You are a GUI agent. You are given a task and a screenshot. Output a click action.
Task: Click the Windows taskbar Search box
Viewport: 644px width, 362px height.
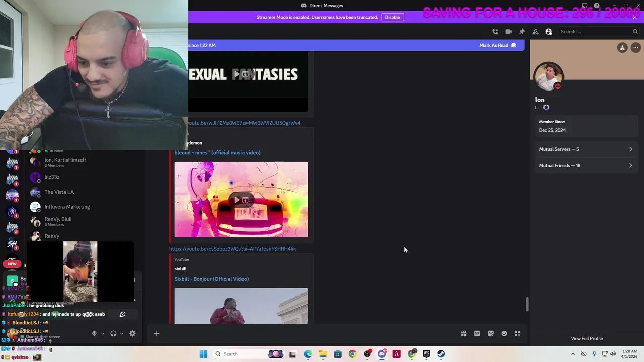pyautogui.click(x=248, y=354)
